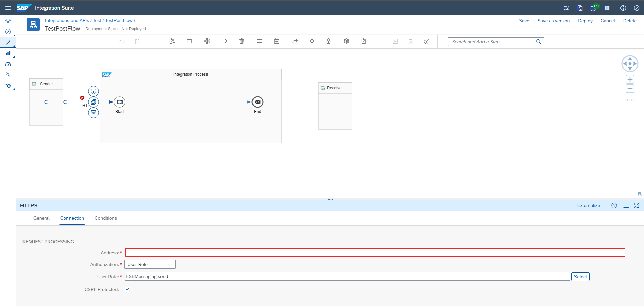Switch to the General tab
644x306 pixels.
pos(41,218)
